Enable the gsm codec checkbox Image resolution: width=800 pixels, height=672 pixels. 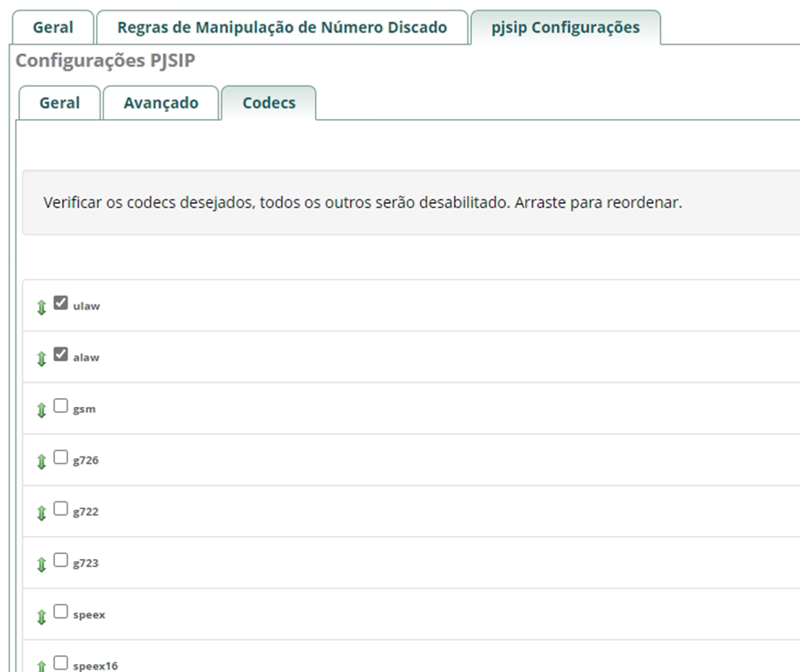pyautogui.click(x=60, y=406)
